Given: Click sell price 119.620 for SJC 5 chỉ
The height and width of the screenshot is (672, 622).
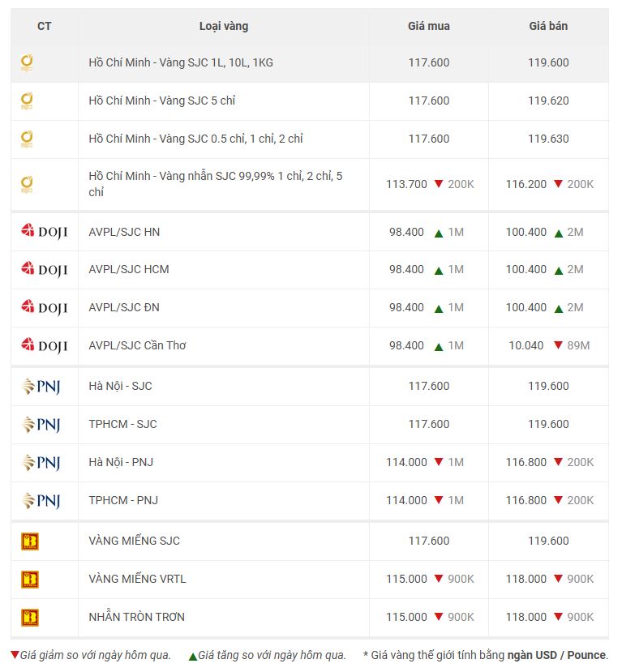Looking at the screenshot, I should click(x=548, y=101).
